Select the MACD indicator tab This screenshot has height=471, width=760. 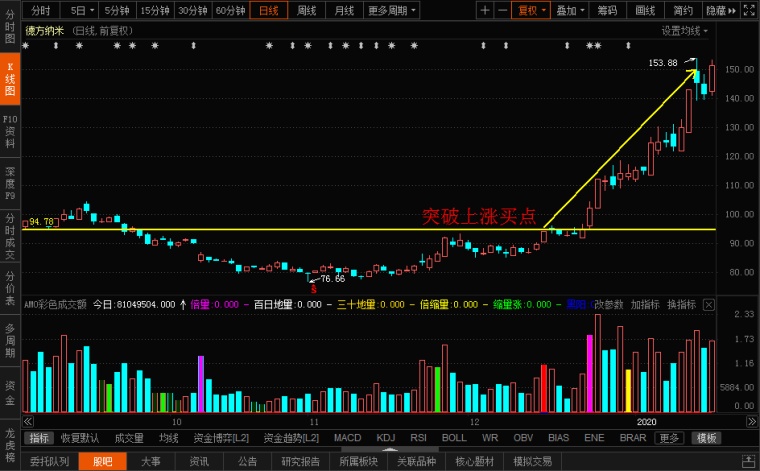(x=347, y=438)
